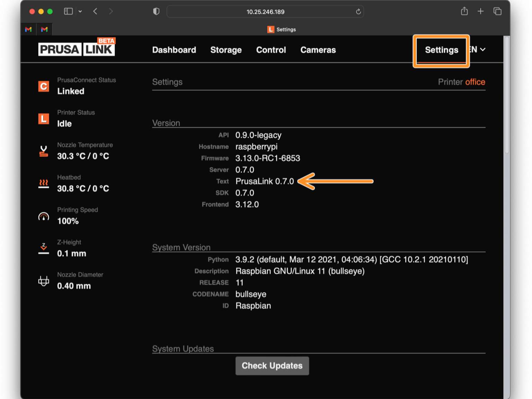Click the Z-Height icon
Screen dimensions: 532x399
coord(44,248)
